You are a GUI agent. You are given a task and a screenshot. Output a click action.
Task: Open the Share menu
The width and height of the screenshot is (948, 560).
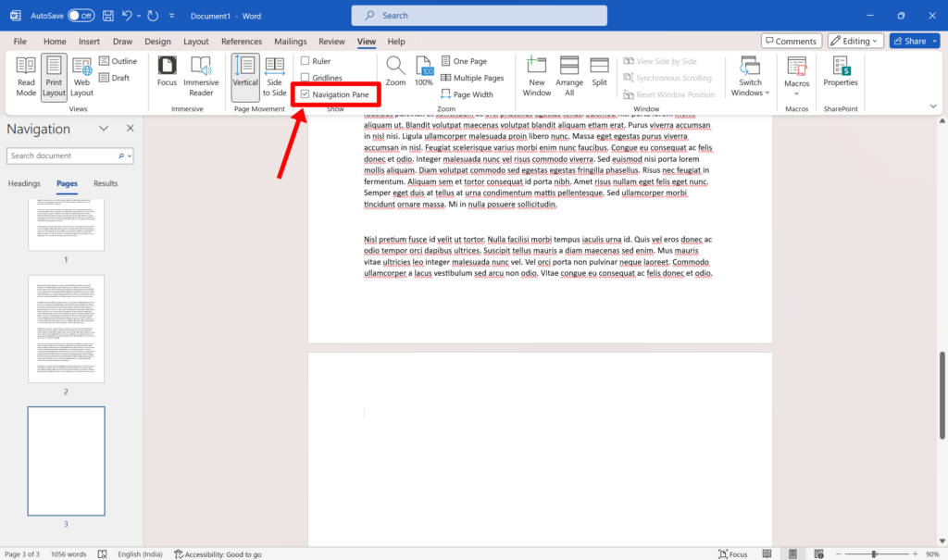[x=913, y=40]
